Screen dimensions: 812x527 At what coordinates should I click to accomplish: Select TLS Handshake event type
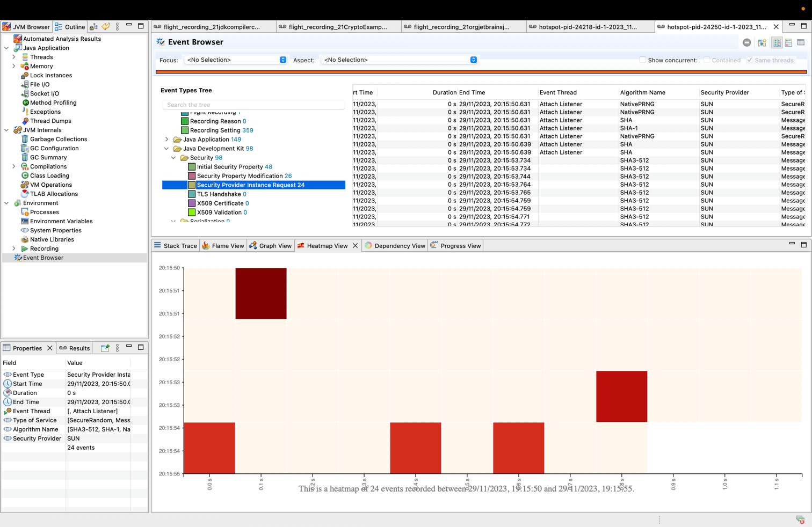pos(218,194)
